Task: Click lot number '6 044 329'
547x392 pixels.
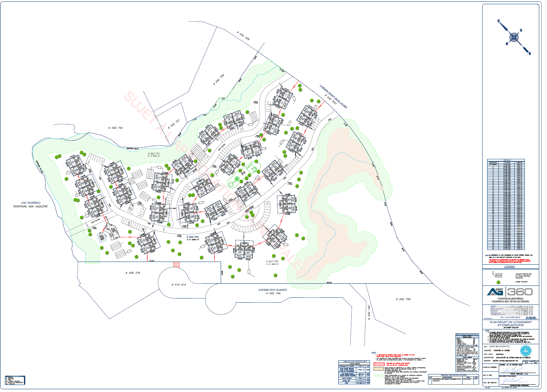Action: pyautogui.click(x=243, y=36)
